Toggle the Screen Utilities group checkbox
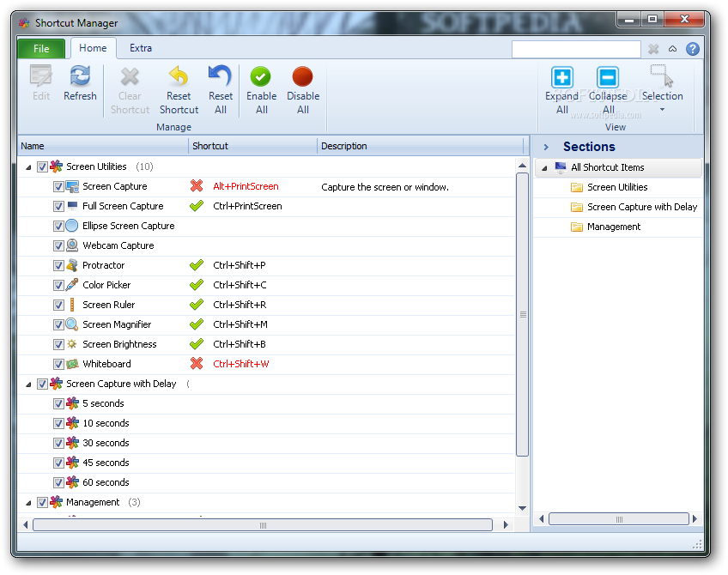728x575 pixels. point(42,166)
